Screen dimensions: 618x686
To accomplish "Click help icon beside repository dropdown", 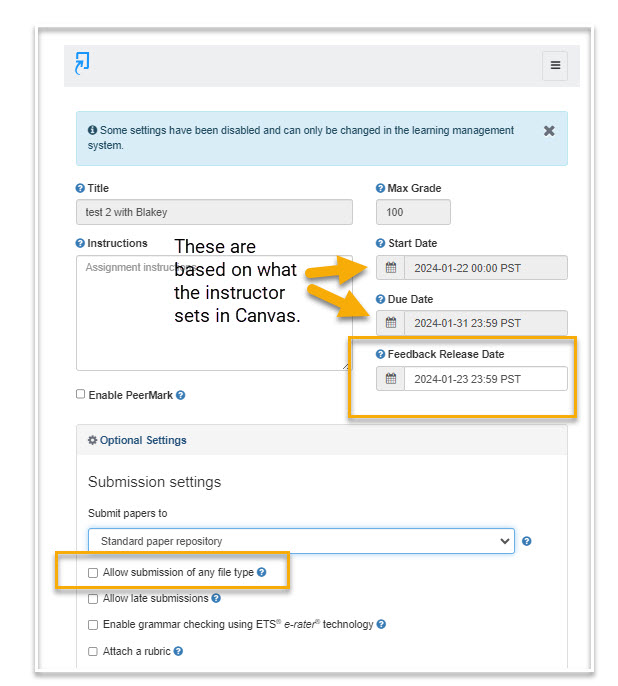I will pyautogui.click(x=527, y=542).
